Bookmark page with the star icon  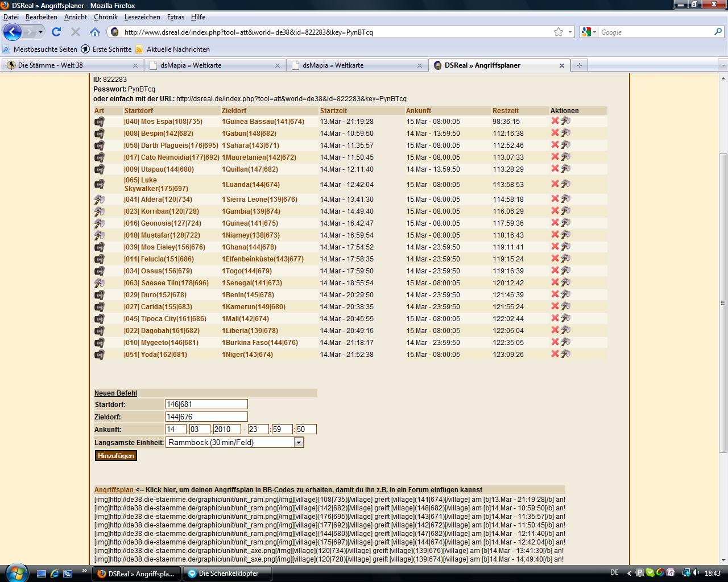point(559,32)
